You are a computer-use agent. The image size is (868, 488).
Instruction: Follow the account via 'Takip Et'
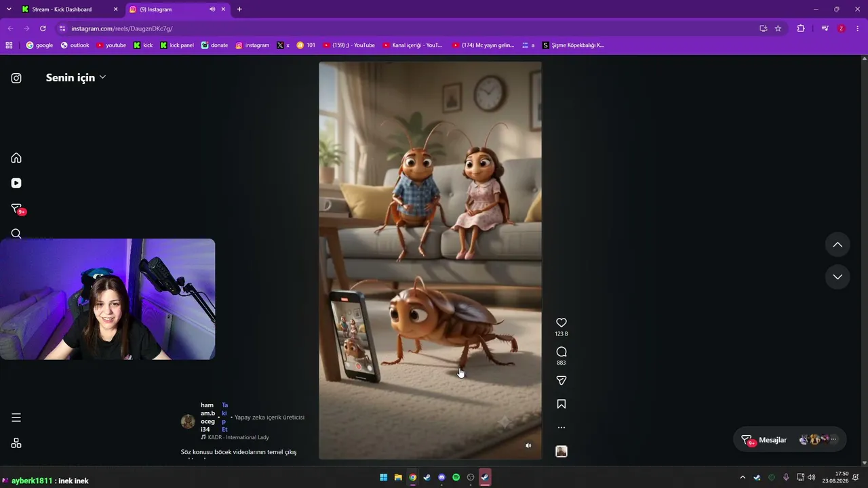(x=224, y=417)
